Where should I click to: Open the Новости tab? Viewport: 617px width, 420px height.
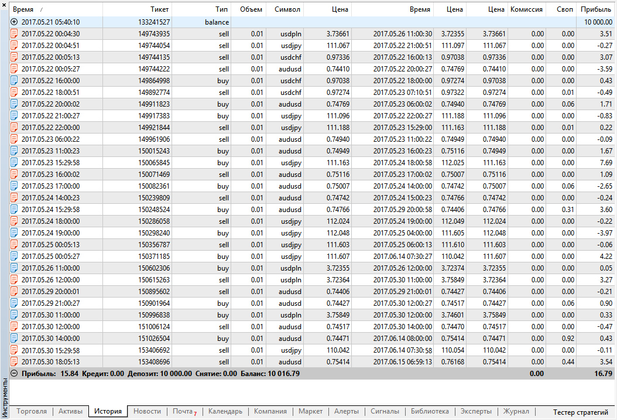[146, 411]
